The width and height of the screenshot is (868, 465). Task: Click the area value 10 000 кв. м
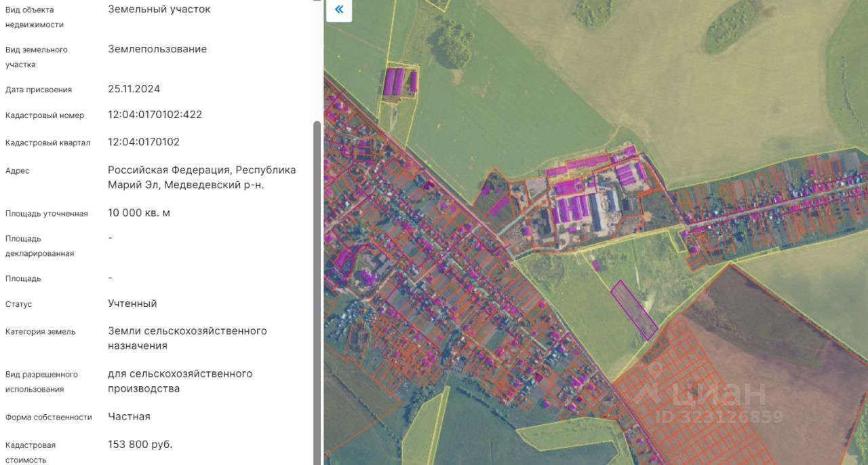139,212
